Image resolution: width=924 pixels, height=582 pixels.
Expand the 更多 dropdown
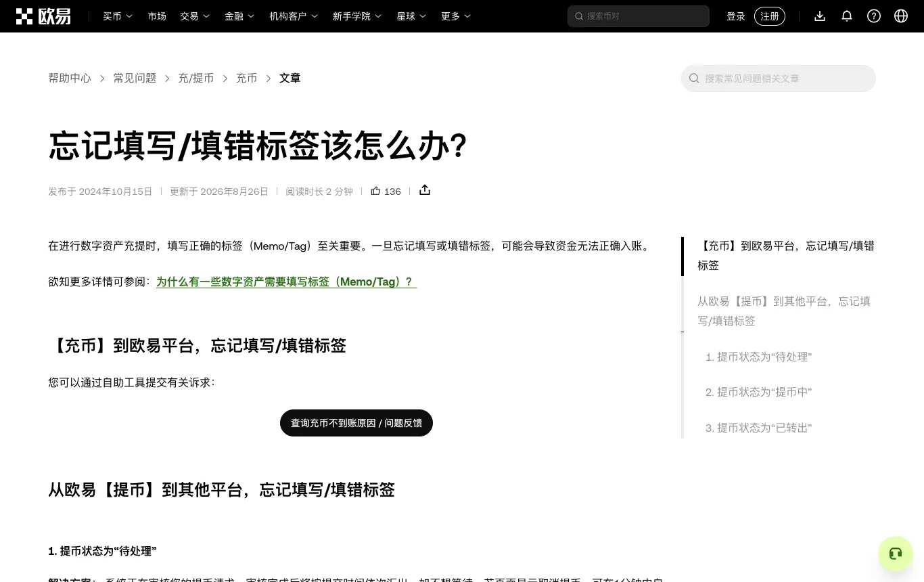[x=456, y=16]
